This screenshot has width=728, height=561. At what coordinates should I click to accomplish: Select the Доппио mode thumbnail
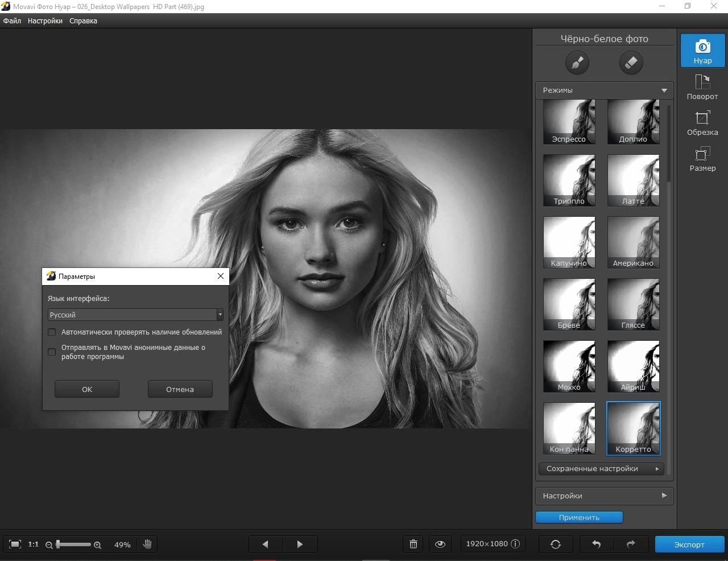point(633,122)
